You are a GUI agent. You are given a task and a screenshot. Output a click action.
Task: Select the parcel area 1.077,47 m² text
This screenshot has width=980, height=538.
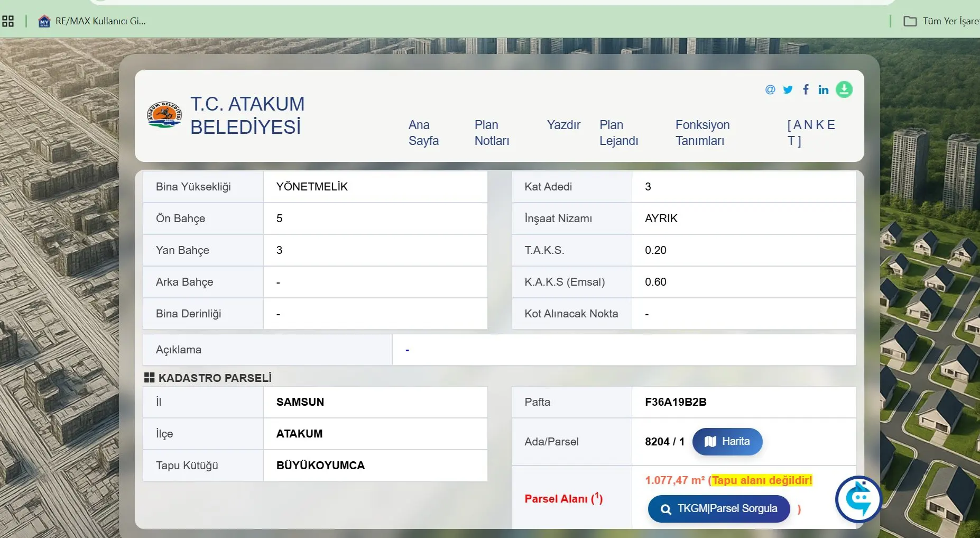tap(675, 480)
